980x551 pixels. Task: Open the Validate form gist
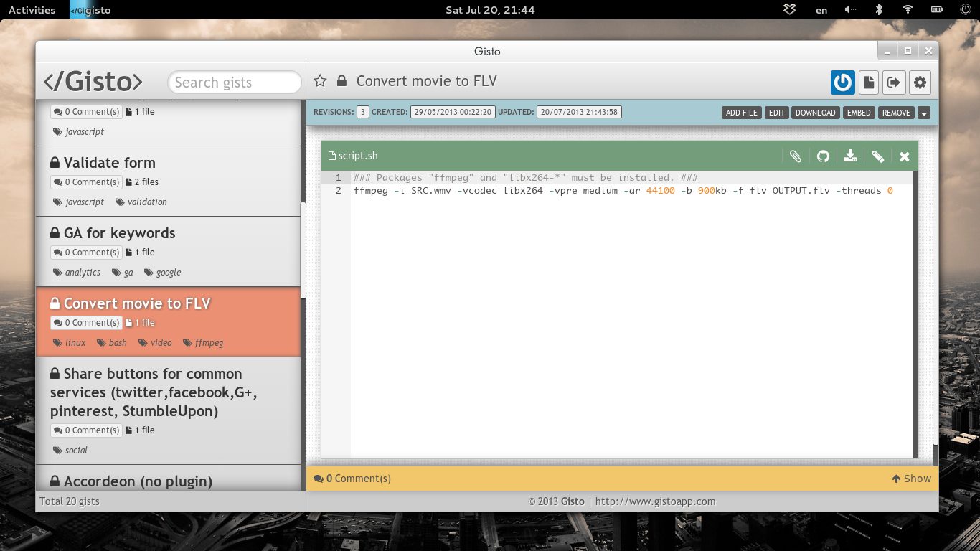[109, 163]
